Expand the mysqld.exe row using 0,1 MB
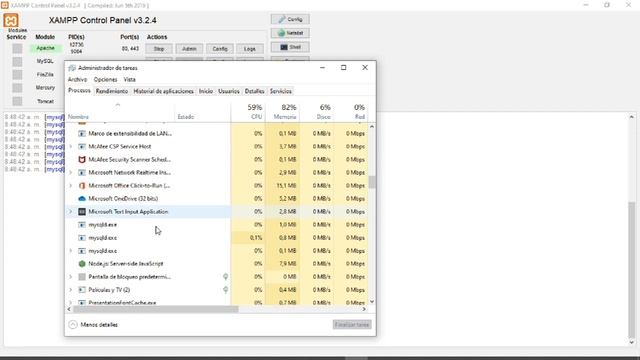 (x=71, y=251)
